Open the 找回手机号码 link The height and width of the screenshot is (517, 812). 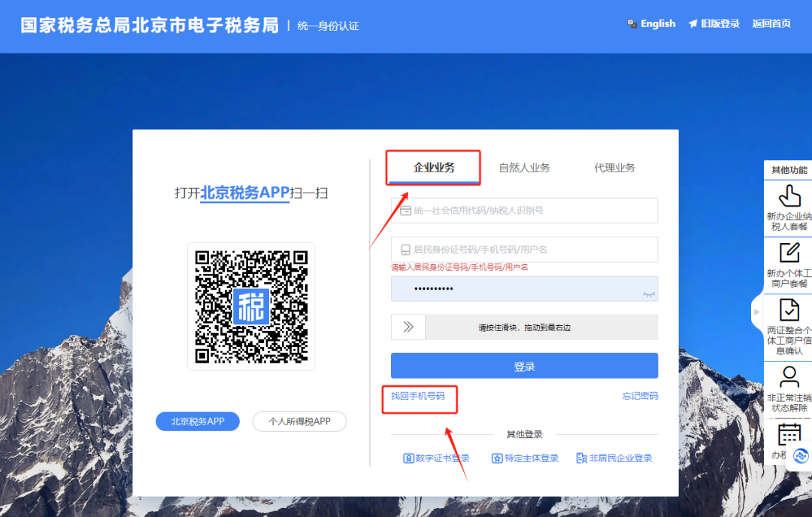(417, 396)
